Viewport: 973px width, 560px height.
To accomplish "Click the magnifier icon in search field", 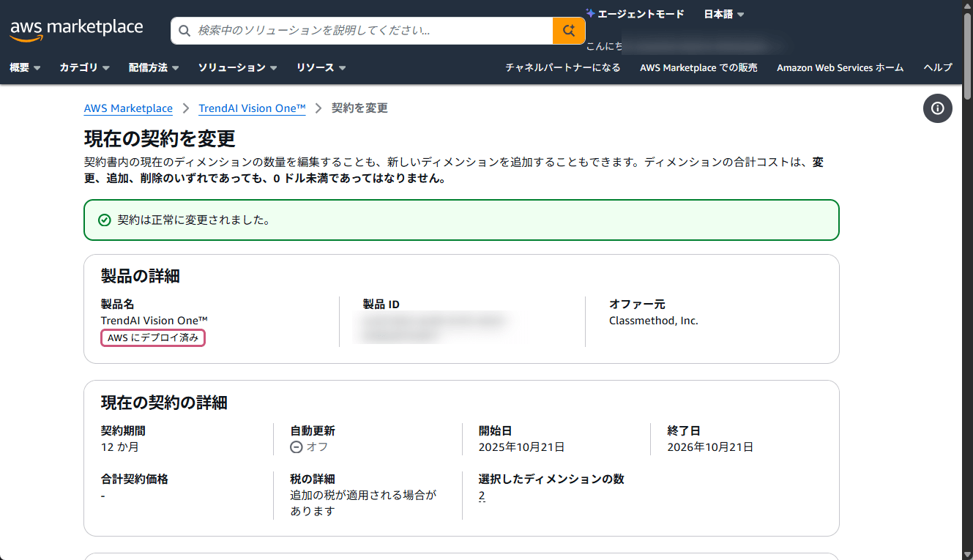I will point(185,31).
